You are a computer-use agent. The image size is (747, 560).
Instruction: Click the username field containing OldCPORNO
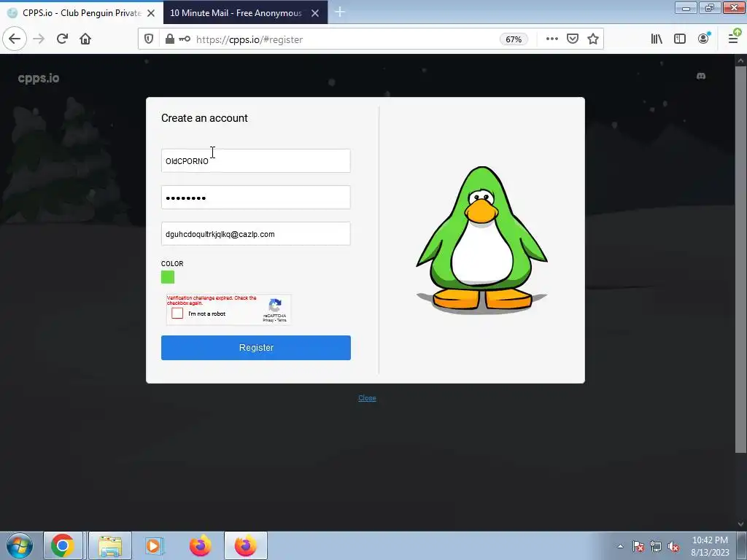tap(256, 161)
